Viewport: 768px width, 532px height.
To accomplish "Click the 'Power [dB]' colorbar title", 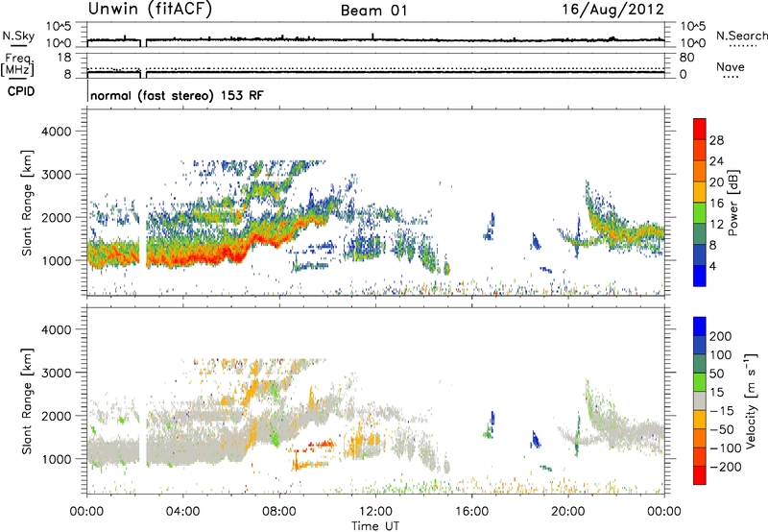I will point(733,203).
